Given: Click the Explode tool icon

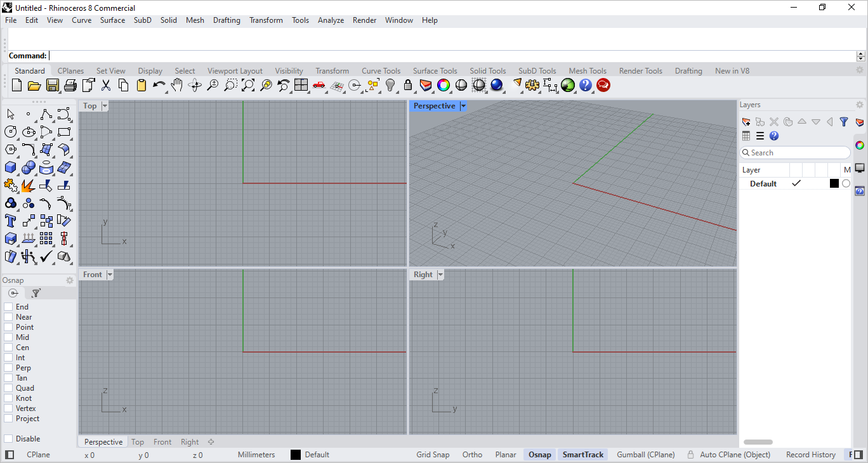Looking at the screenshot, I should tap(28, 185).
